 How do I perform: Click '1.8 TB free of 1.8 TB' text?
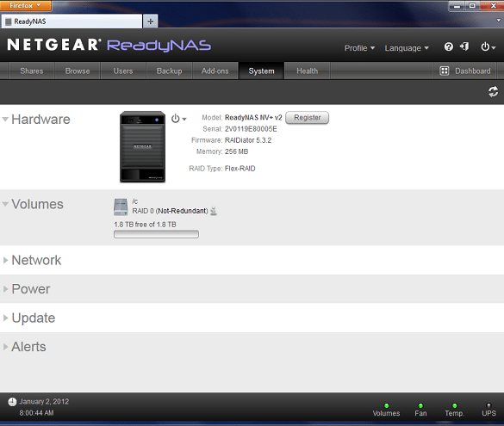tap(145, 225)
